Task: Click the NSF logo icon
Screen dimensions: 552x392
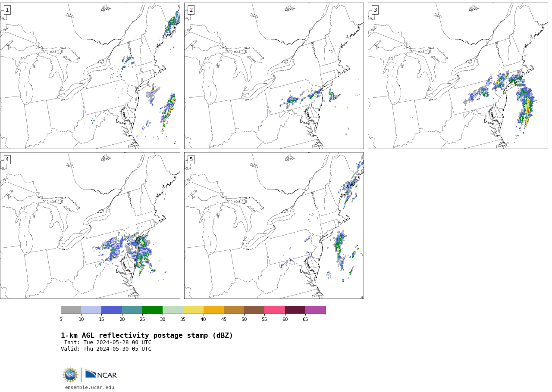Action: click(70, 375)
